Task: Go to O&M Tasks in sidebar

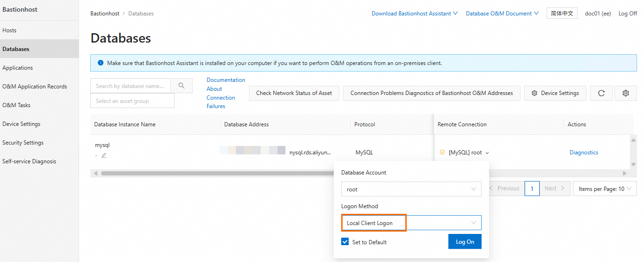Action: 17,105
